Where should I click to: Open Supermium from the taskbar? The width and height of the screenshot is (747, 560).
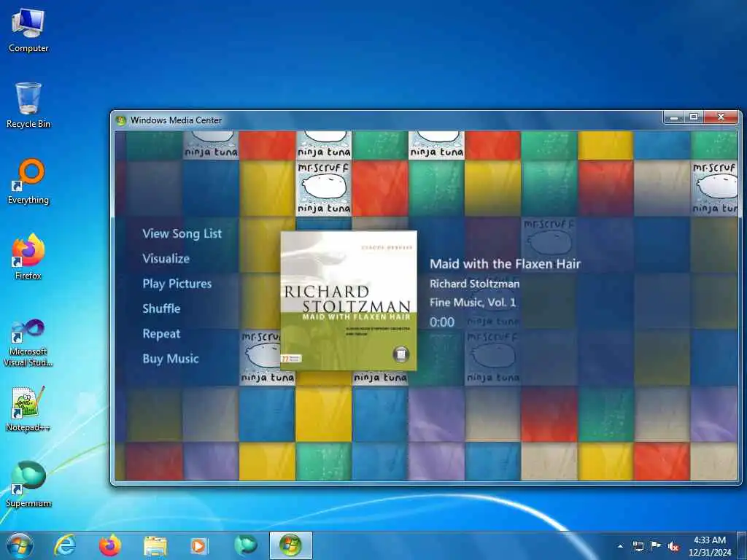point(246,545)
